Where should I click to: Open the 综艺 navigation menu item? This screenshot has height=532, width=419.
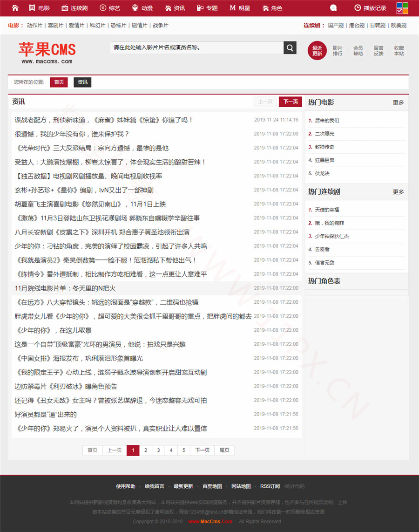110,8
